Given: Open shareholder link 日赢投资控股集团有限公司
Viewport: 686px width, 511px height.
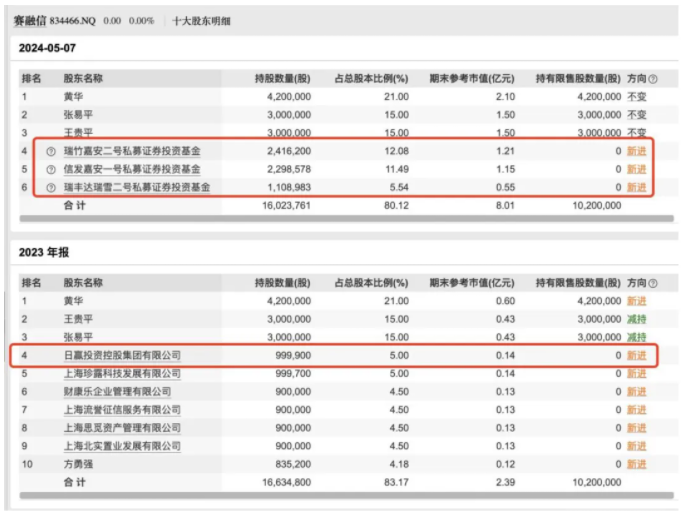Looking at the screenshot, I should (122, 355).
